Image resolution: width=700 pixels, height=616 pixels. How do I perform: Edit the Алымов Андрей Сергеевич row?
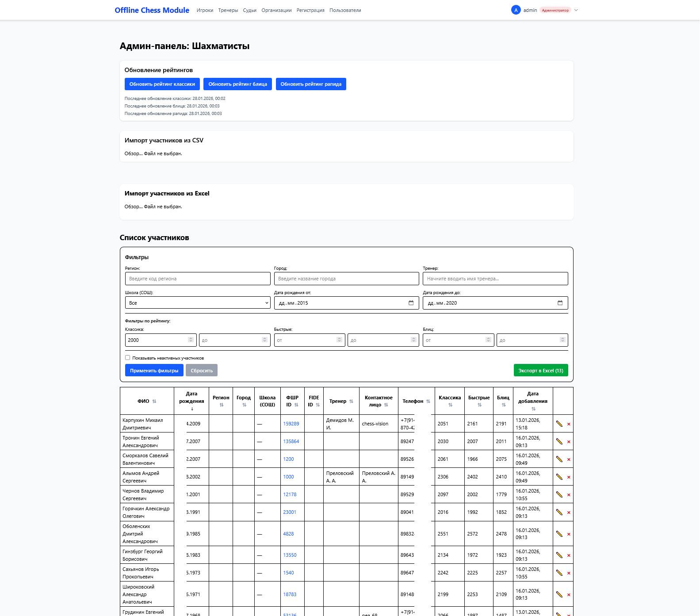[x=559, y=477]
